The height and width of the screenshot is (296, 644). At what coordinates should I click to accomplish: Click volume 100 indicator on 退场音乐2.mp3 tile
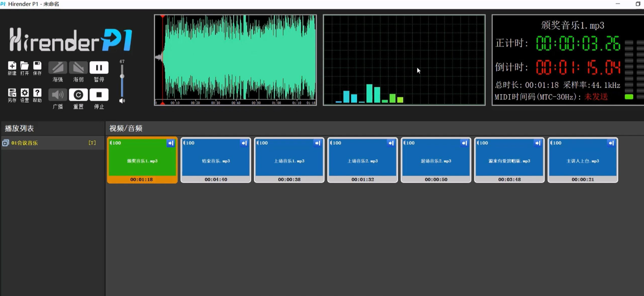tap(409, 143)
